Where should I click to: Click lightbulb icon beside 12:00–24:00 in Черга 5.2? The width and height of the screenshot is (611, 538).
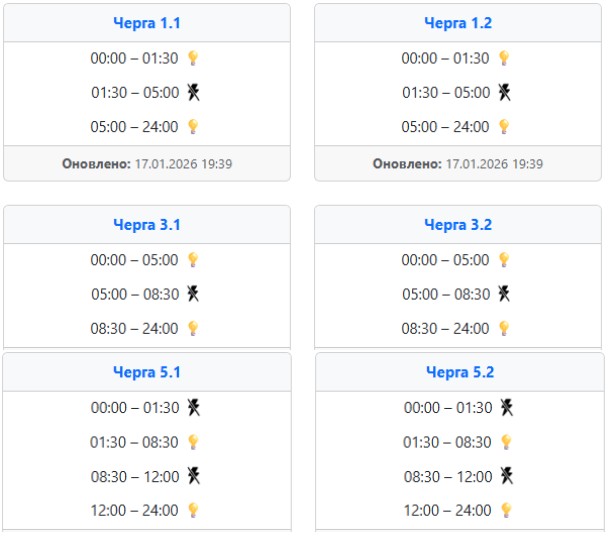(507, 510)
